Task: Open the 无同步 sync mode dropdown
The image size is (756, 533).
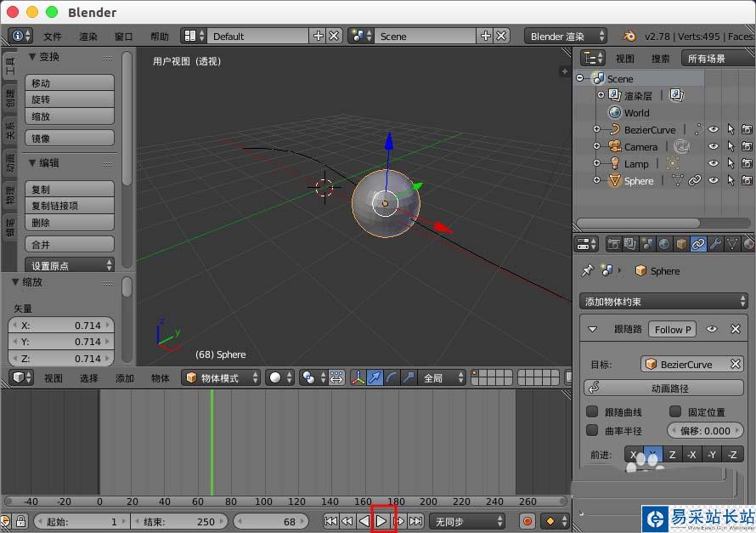Action: pyautogui.click(x=467, y=521)
